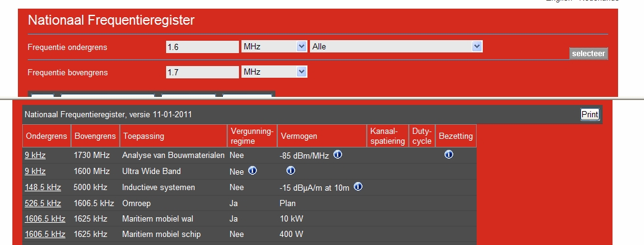The width and height of the screenshot is (644, 245).
Task: Open 9 kHz link for Analyse van Bouwmaterialen
Action: click(x=35, y=155)
